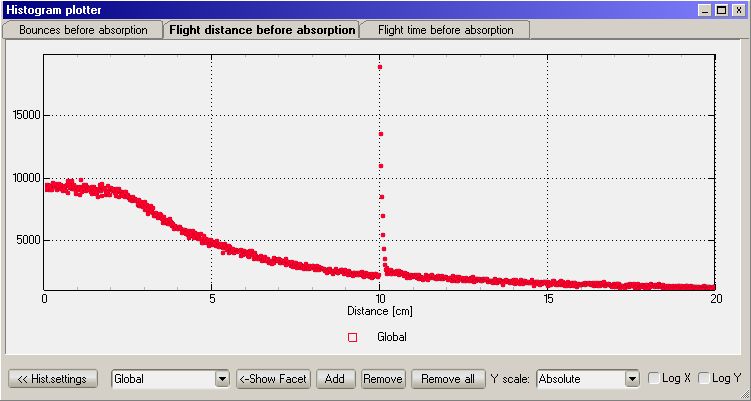751x401 pixels.
Task: Click the Remove button
Action: (x=383, y=379)
